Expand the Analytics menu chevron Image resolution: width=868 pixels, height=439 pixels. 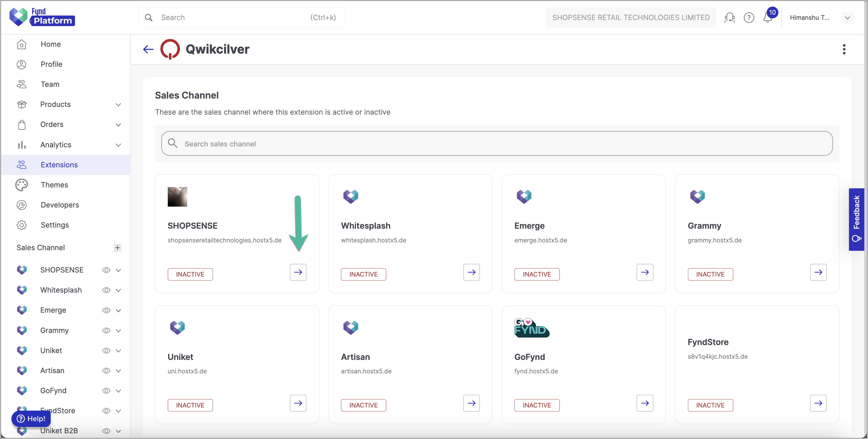(118, 145)
